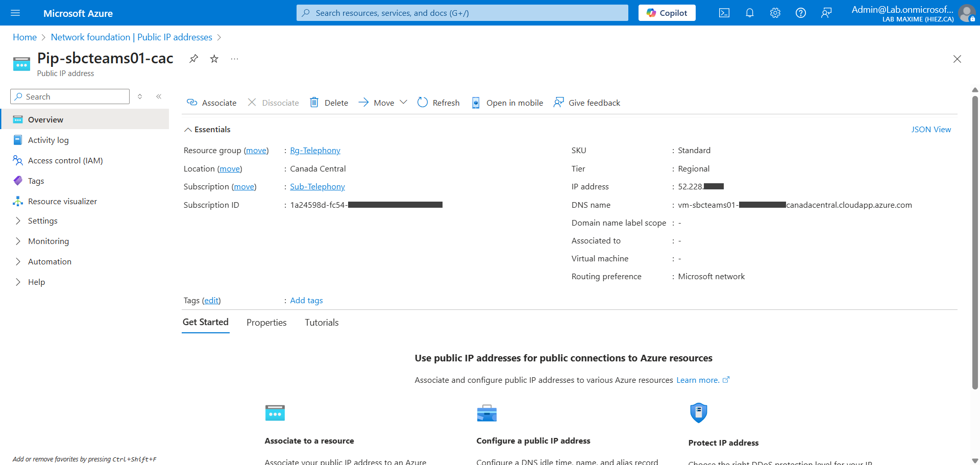
Task: Open the Rg-Telephony resource group link
Action: click(315, 151)
